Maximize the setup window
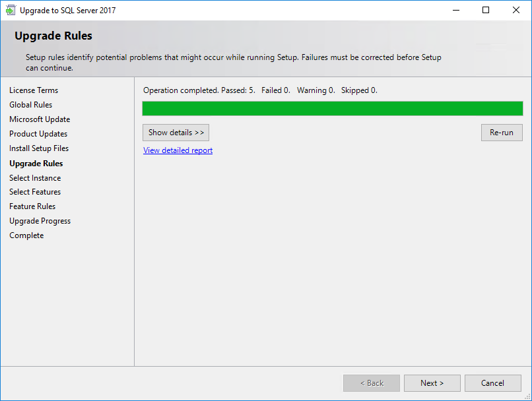This screenshot has width=532, height=401. click(486, 10)
